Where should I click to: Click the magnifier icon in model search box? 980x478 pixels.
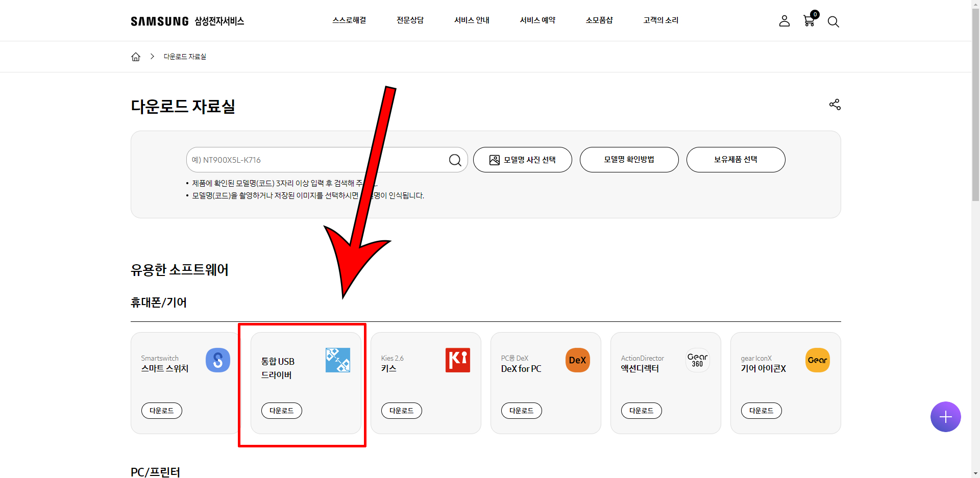click(455, 160)
